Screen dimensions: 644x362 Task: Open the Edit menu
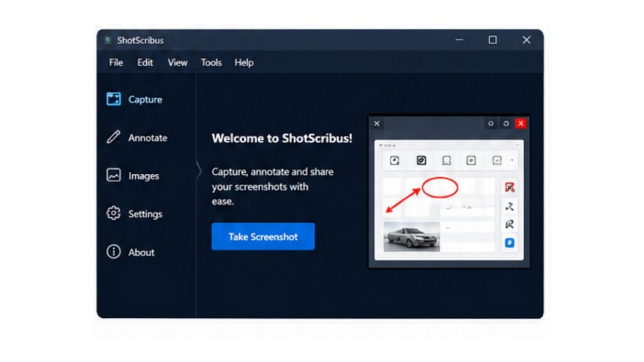145,62
